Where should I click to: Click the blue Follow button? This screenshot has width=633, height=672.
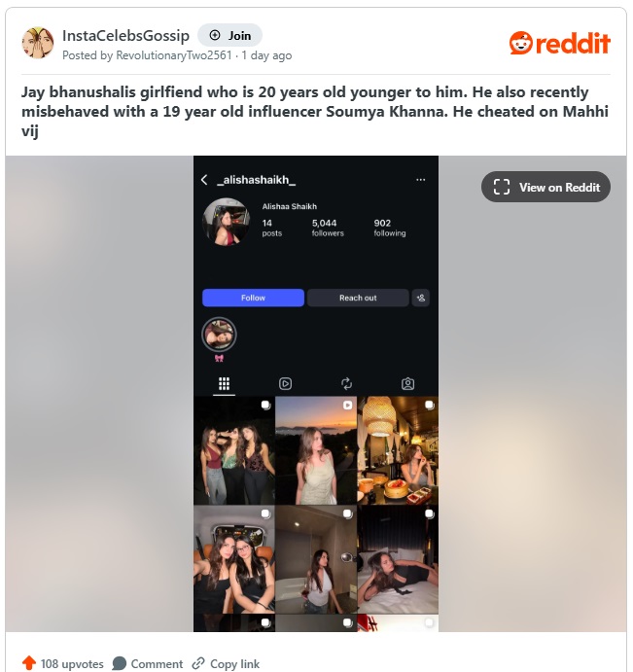coord(253,298)
